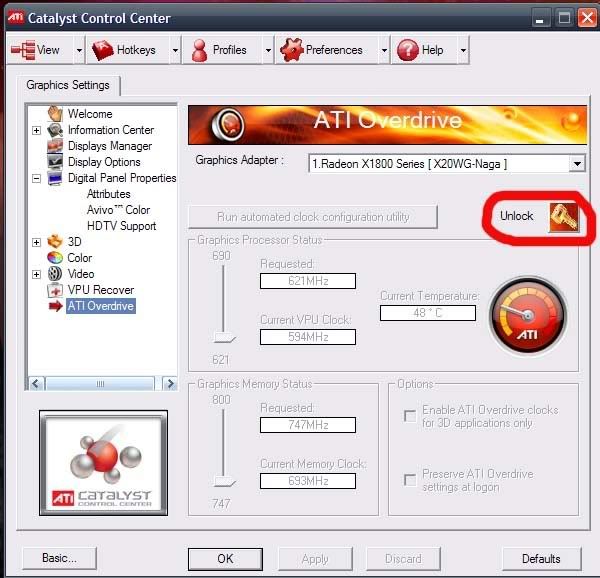Select HDTV Support in the tree
Screen dimensions: 600x578
pyautogui.click(x=122, y=226)
